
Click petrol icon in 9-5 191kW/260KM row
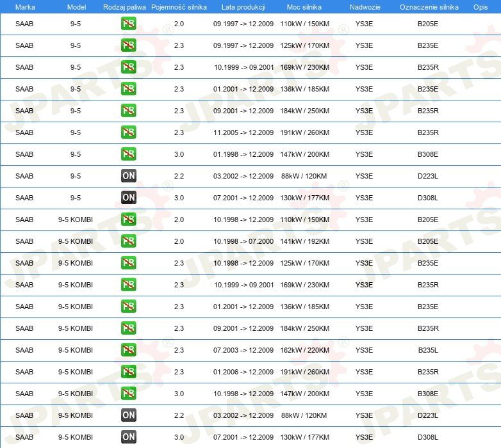pos(128,132)
